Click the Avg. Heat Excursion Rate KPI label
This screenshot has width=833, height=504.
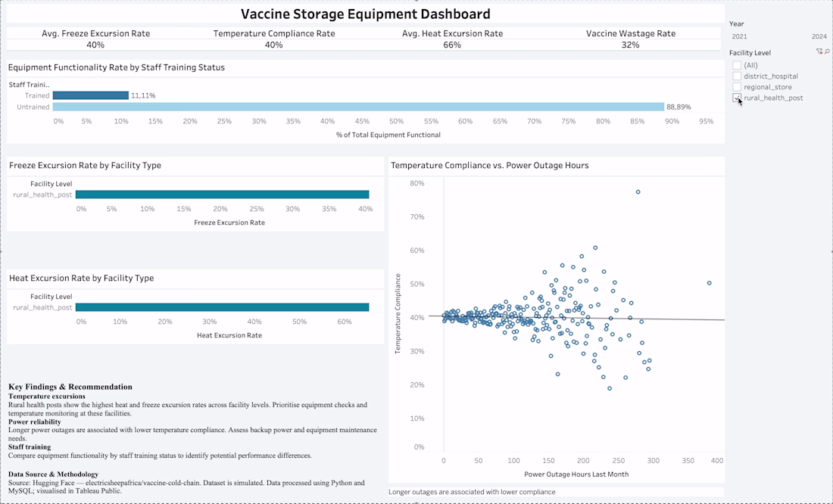point(453,33)
